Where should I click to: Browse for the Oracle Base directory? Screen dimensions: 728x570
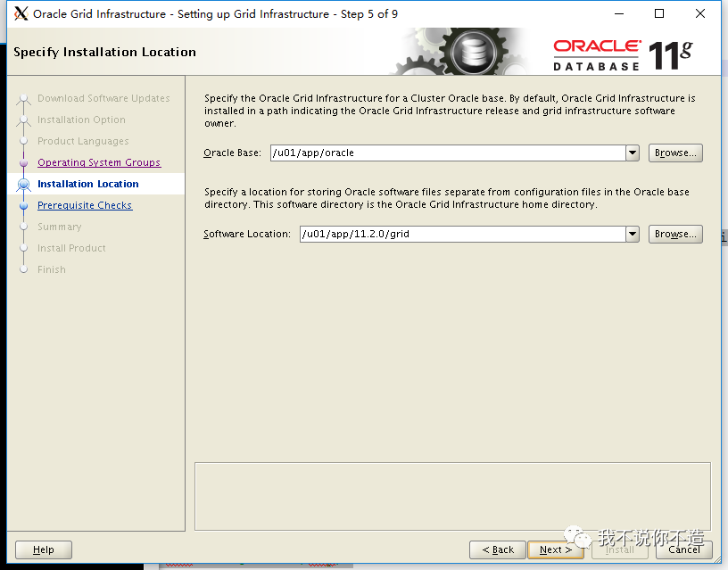point(675,153)
